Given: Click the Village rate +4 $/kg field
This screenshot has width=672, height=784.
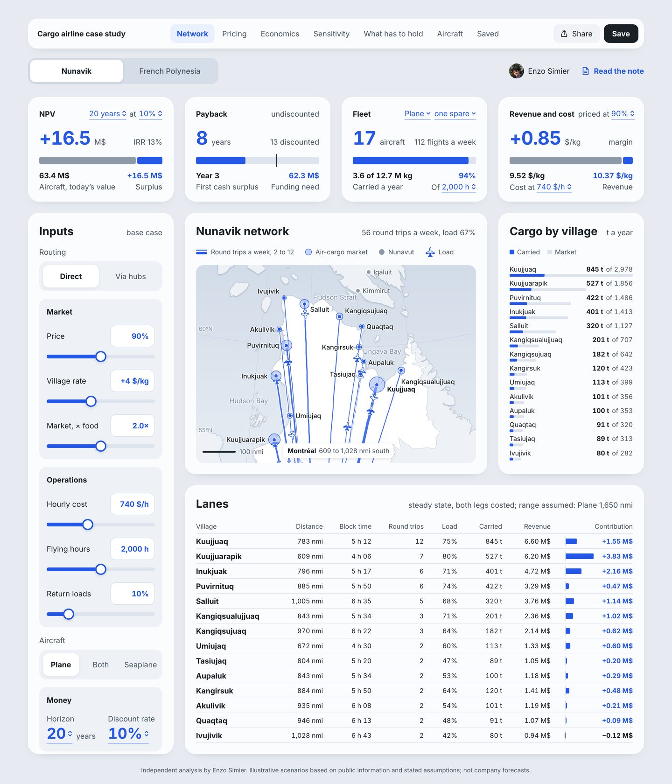Looking at the screenshot, I should (x=133, y=381).
